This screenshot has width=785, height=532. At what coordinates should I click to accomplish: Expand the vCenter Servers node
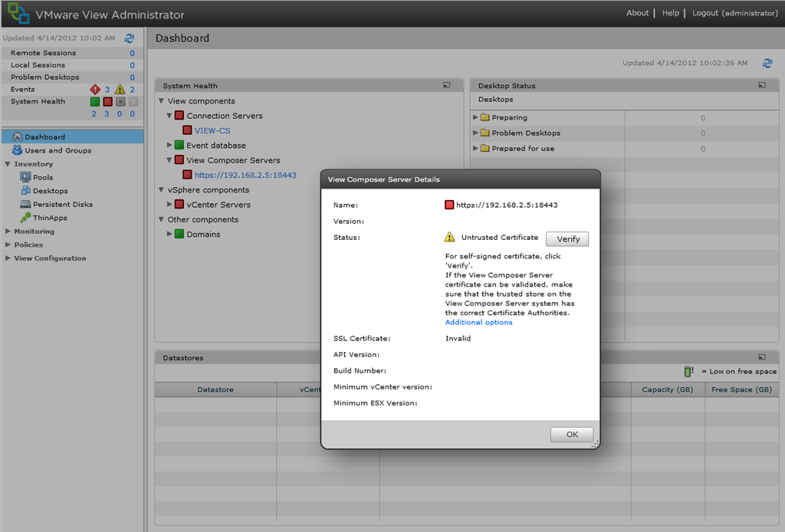(169, 204)
